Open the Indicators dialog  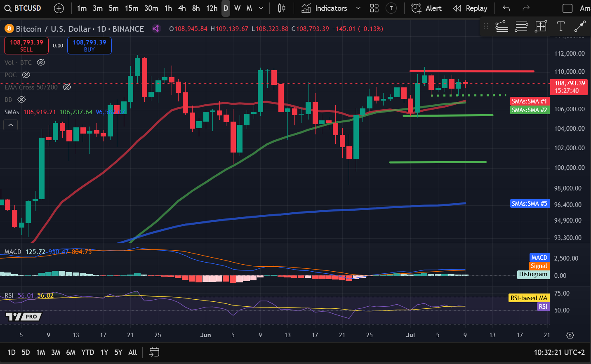click(x=324, y=8)
